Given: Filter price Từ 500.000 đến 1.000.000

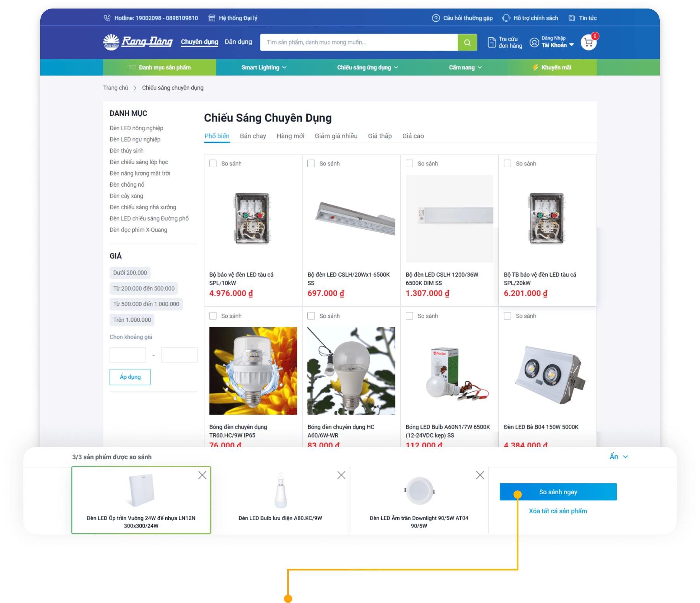Looking at the screenshot, I should 146,304.
